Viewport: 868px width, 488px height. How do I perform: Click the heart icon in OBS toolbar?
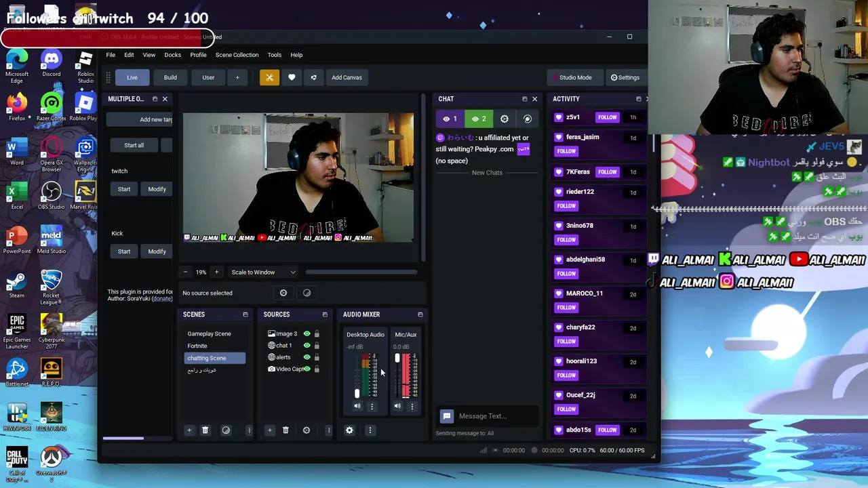pyautogui.click(x=292, y=77)
